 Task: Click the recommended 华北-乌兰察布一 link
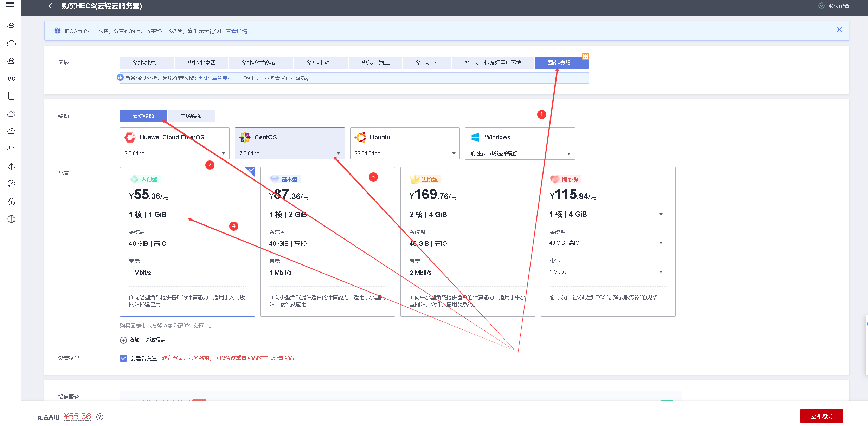coord(218,78)
